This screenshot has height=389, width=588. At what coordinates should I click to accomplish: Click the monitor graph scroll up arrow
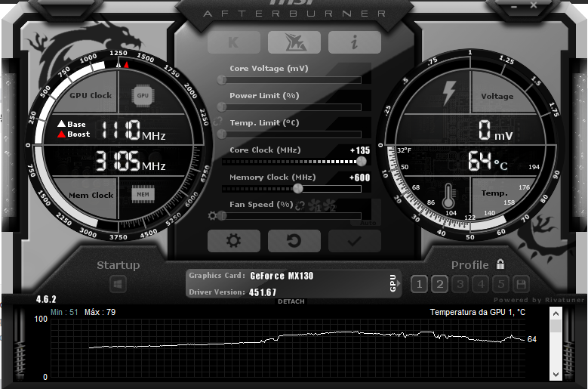[556, 313]
